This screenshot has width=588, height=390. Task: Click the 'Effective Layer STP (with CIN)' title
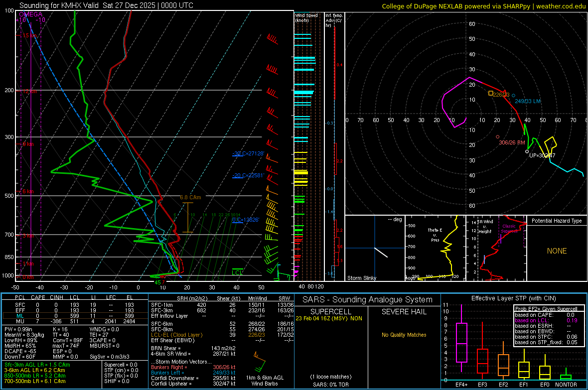(x=513, y=298)
